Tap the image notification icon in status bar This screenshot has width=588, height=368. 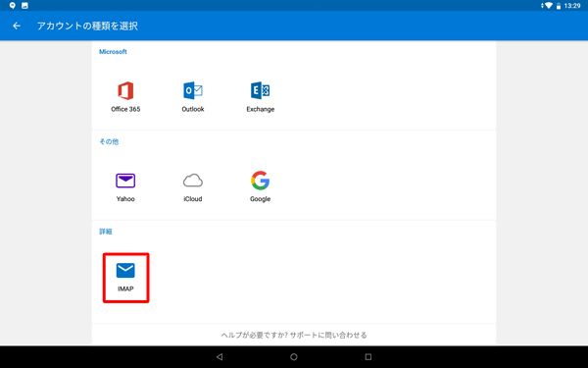click(24, 6)
